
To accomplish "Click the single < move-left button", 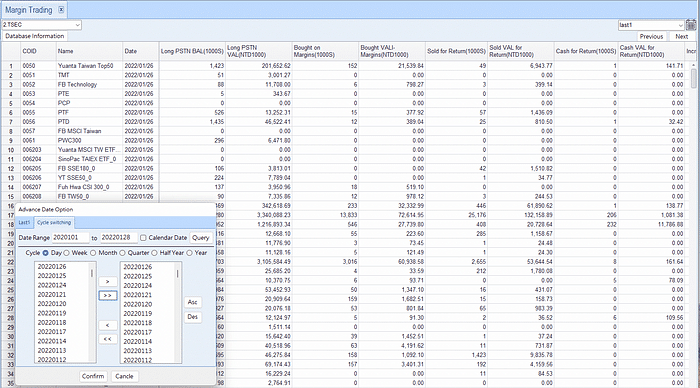I will 108,325.
